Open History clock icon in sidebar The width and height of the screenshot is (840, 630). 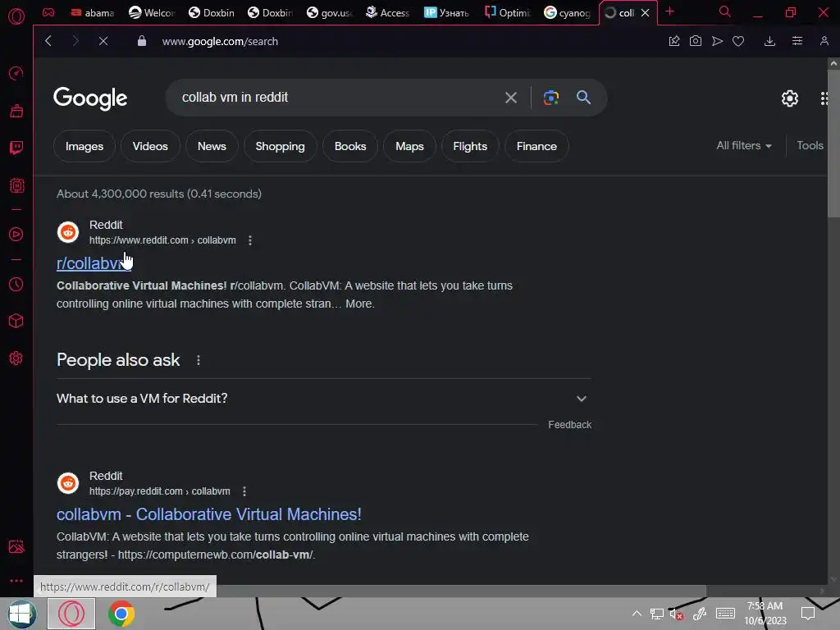[x=16, y=284]
